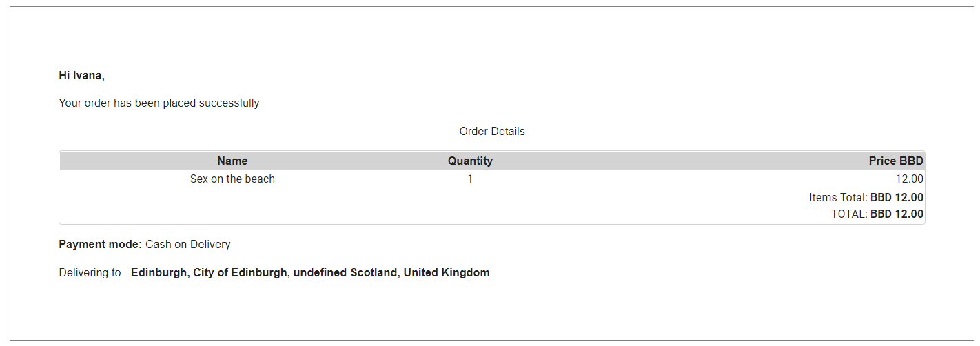Viewport: 980px width, 346px height.
Task: Click the "Items Total:" label
Action: pyautogui.click(x=838, y=198)
